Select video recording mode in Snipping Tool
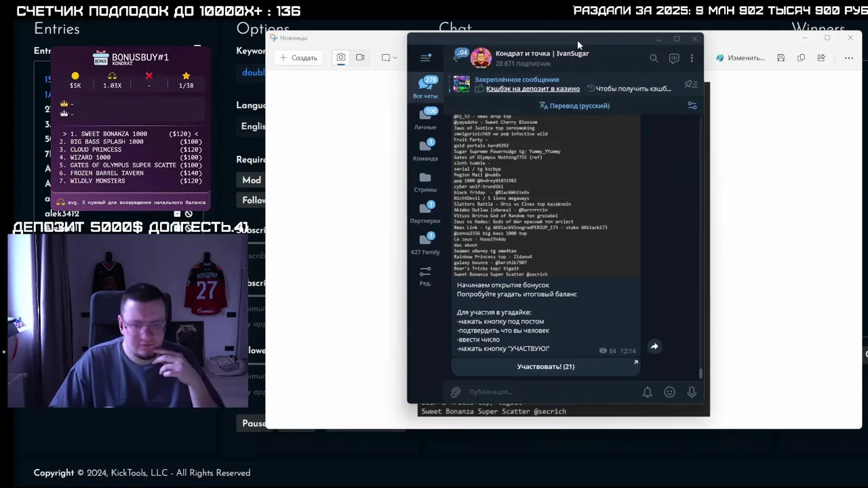This screenshot has width=868, height=488. (360, 58)
